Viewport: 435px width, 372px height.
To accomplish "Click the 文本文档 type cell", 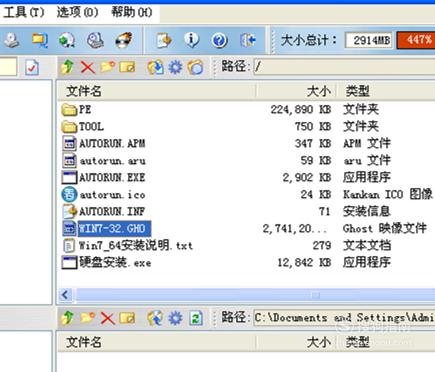I will point(367,246).
